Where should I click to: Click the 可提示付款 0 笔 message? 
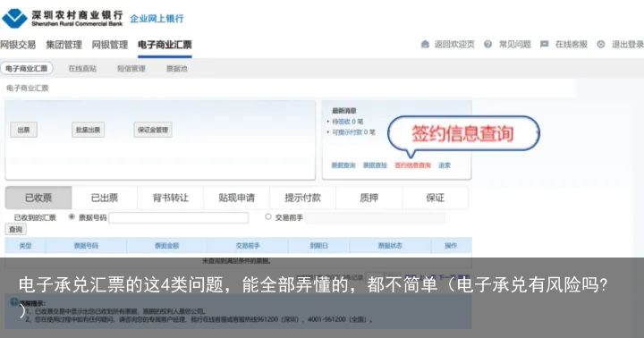click(x=353, y=132)
